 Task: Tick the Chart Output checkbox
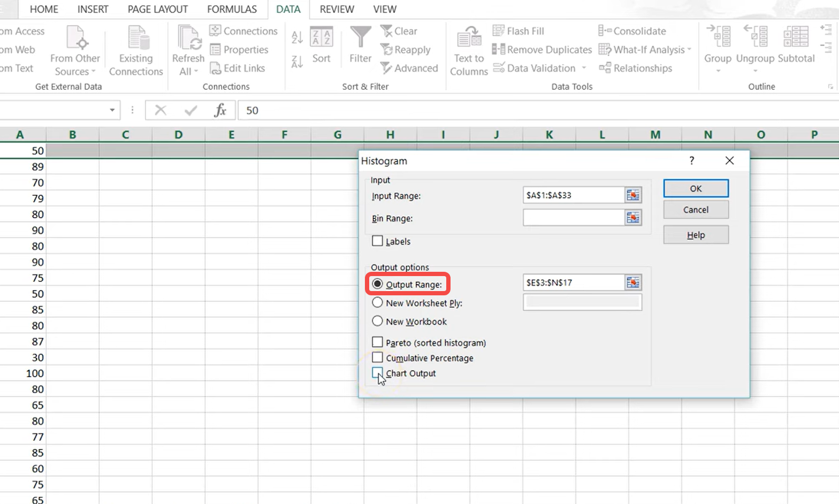pos(377,372)
